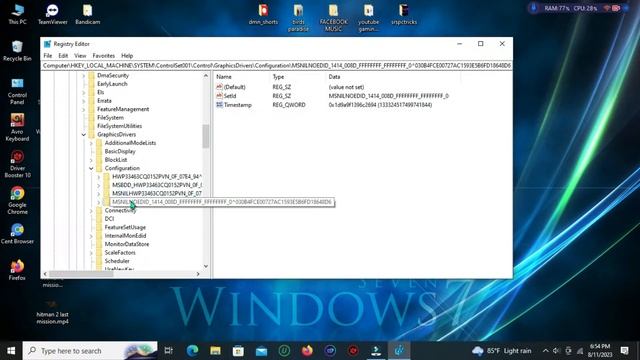The width and height of the screenshot is (640, 360).
Task: Open Driver Booster 10 desktop icon
Action: pos(17,164)
